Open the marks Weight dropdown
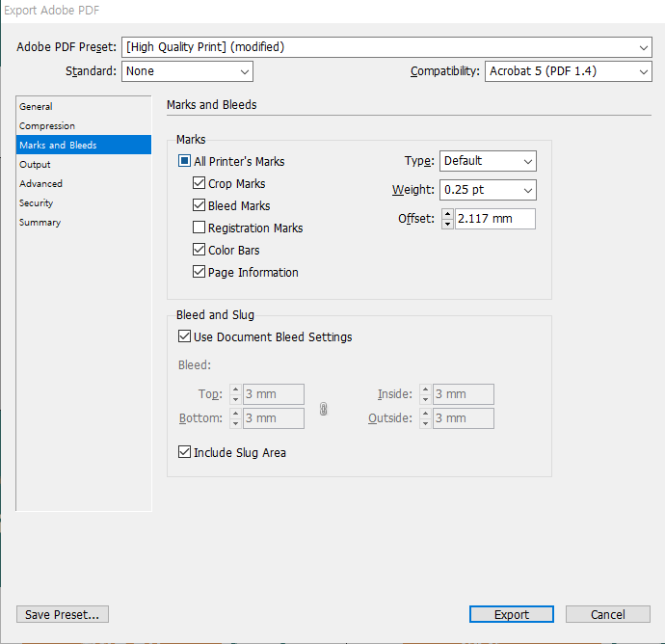Viewport: 665px width, 644px height. click(x=488, y=190)
